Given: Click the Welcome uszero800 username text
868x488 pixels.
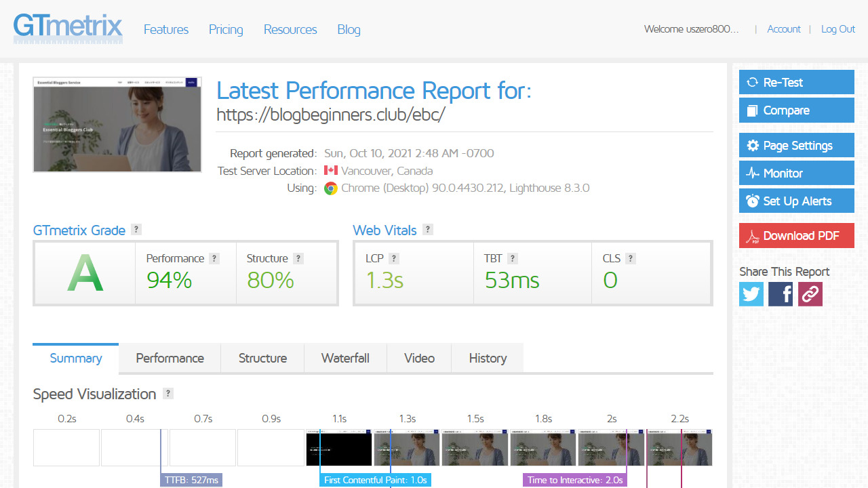Looking at the screenshot, I should [x=692, y=29].
